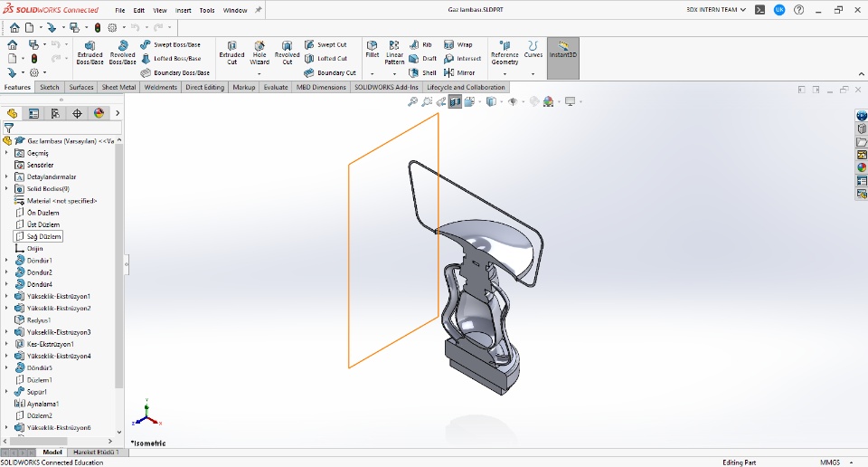Select the Extruded Boss/Base tool
This screenshot has height=467, width=868.
90,52
